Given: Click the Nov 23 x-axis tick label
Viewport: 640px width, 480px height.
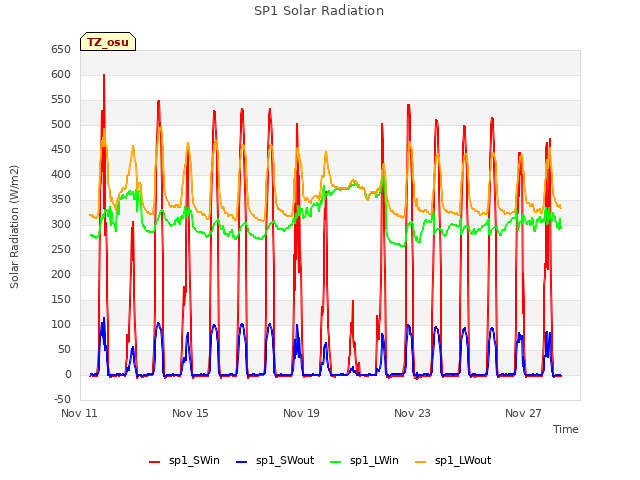Looking at the screenshot, I should coord(412,413).
